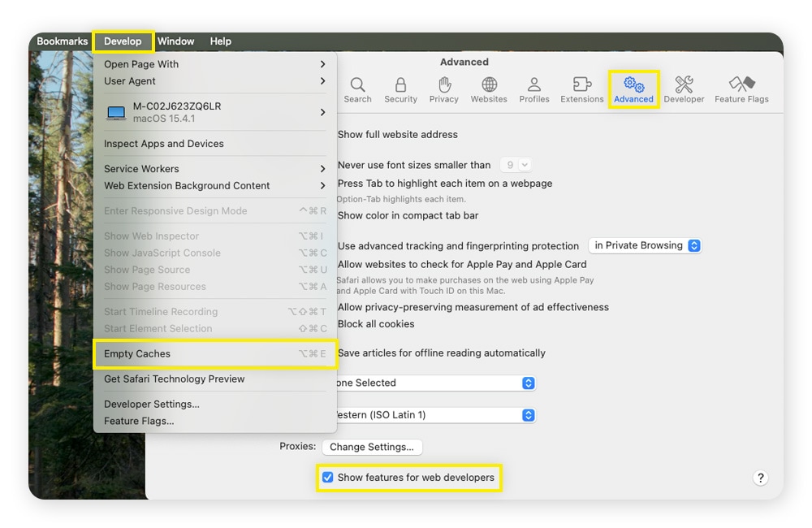The image size is (812, 528).
Task: Open the Extensions preferences pane
Action: [x=582, y=90]
